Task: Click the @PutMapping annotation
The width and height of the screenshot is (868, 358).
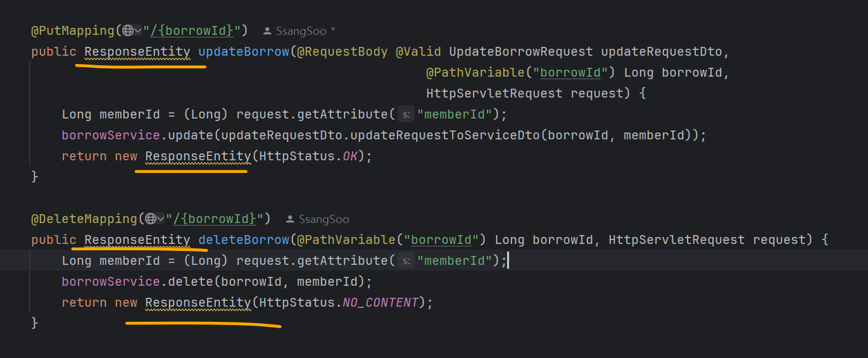Action: tap(73, 30)
